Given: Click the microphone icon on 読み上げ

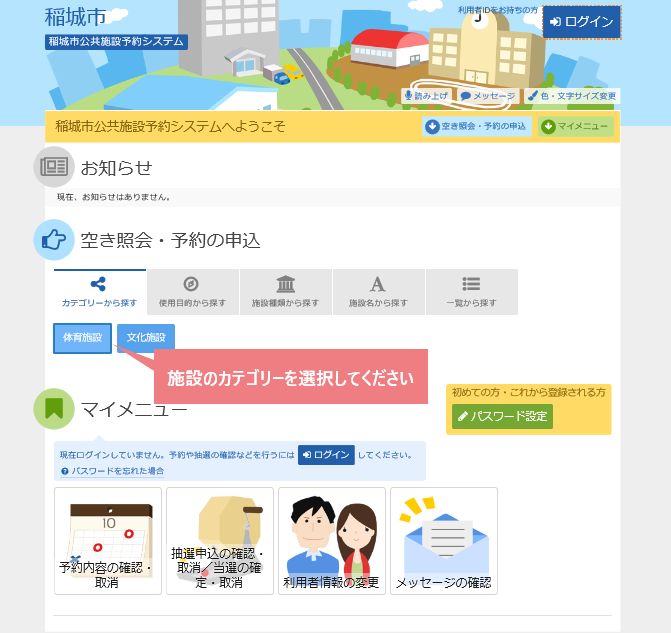Looking at the screenshot, I should pyautogui.click(x=408, y=95).
